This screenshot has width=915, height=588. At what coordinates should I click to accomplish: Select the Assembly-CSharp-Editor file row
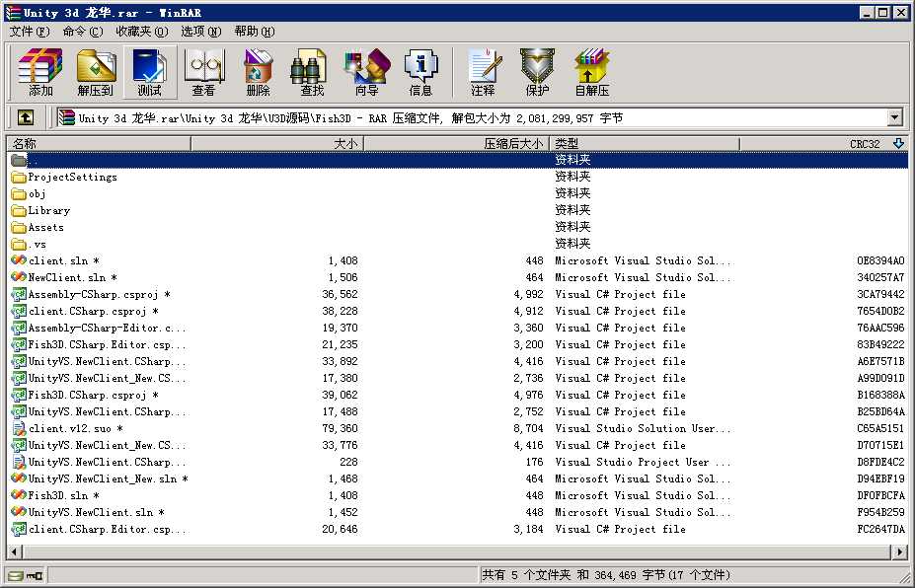tap(458, 328)
